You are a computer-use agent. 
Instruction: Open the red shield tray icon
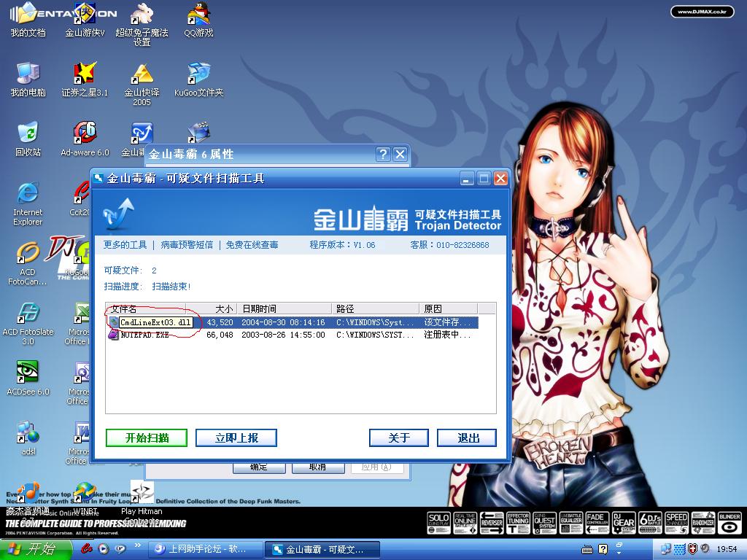(693, 549)
